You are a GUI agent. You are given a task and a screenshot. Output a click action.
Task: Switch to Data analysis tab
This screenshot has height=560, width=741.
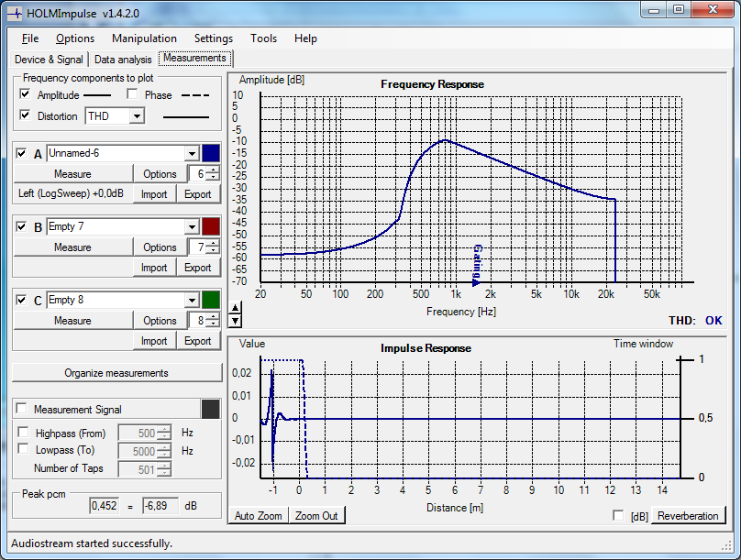(123, 60)
